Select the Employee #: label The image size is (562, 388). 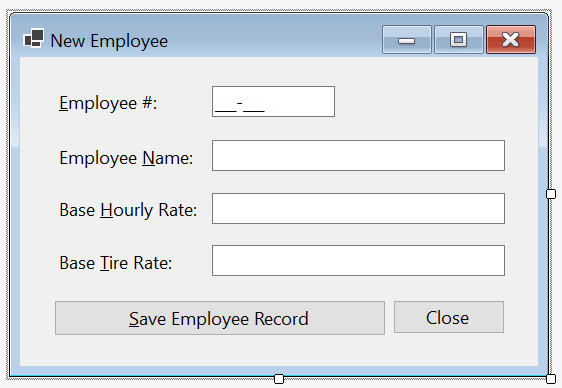point(108,104)
